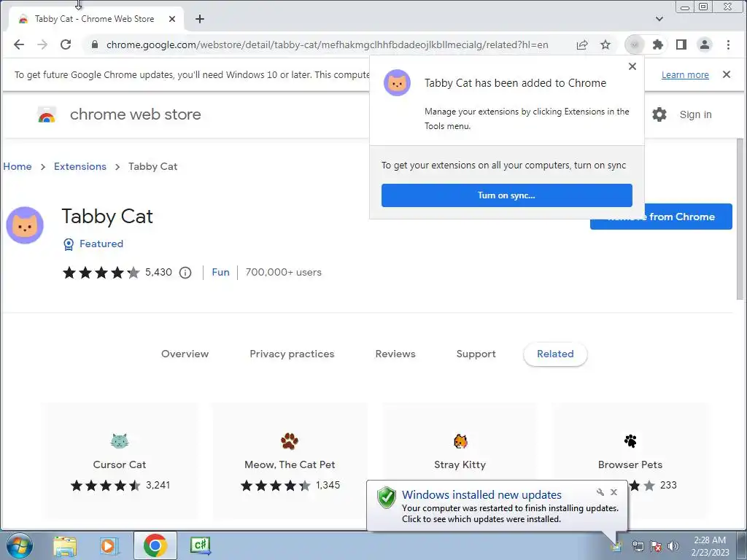The image size is (747, 560).
Task: Click Meow, The Cat Pet paw icon
Action: click(289, 441)
